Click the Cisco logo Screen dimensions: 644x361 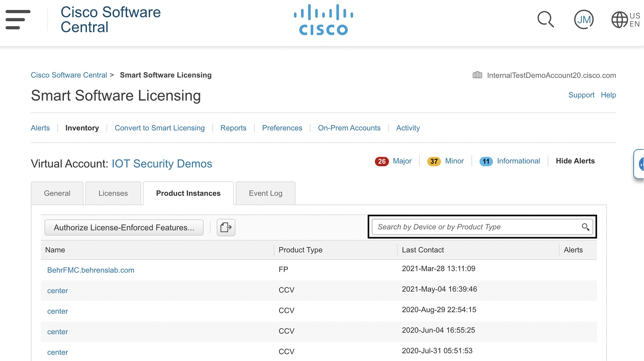point(323,20)
